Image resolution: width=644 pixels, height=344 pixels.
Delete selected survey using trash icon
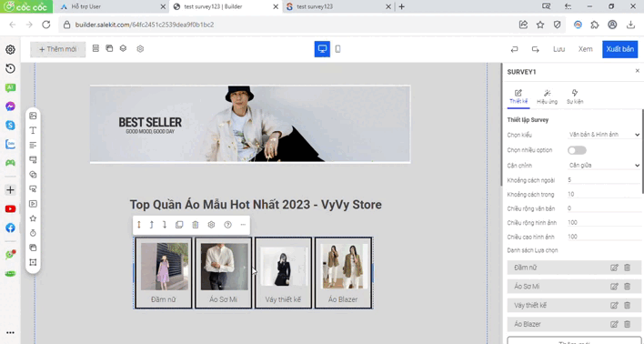tap(195, 225)
